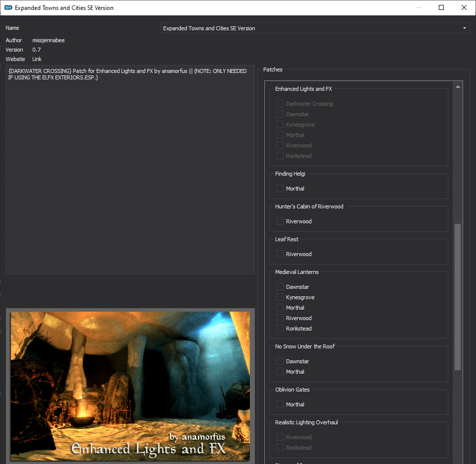Click the 'Enhanced Lights and FX' group title
The image size is (476, 464).
pos(303,89)
